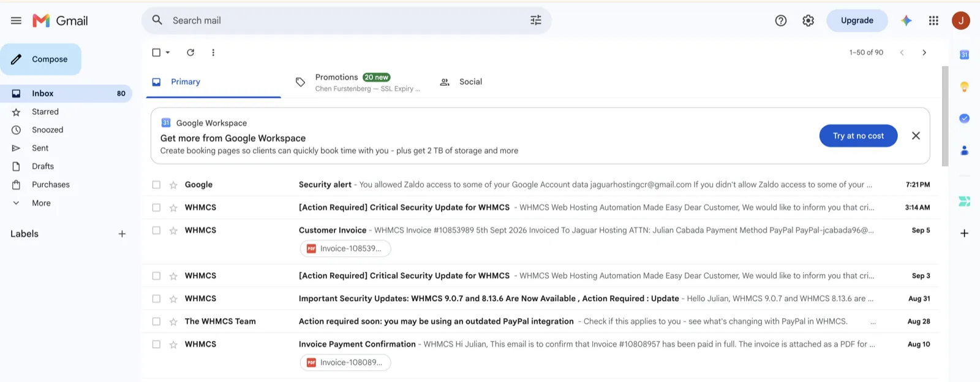Open the outdated PayPal integration email
Image resolution: width=980 pixels, height=382 pixels.
pyautogui.click(x=541, y=321)
